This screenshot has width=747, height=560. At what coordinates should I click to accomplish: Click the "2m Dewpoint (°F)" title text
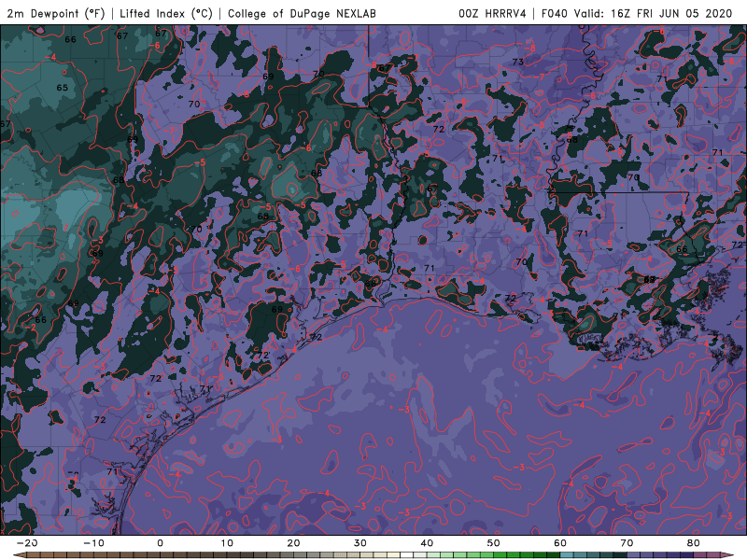tap(56, 13)
